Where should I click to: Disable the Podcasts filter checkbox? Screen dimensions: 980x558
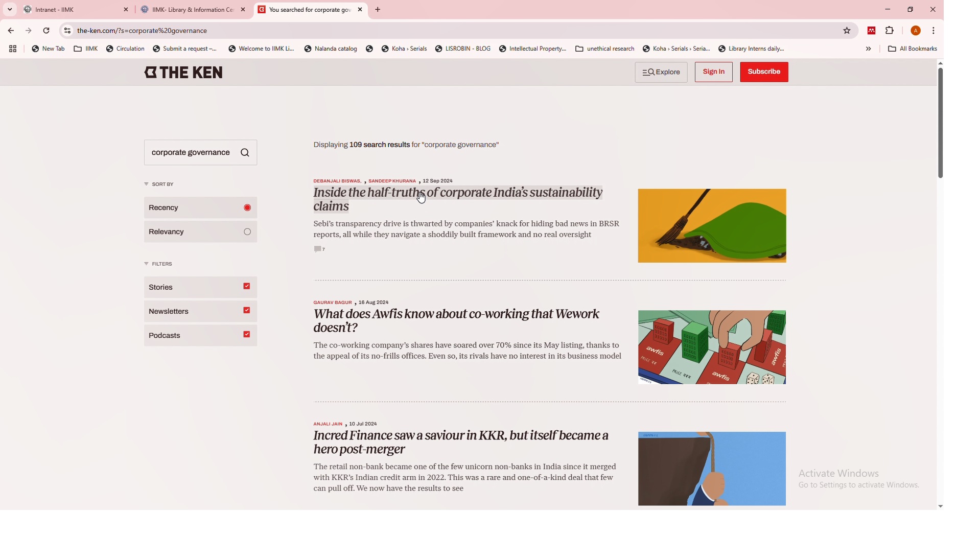click(247, 335)
